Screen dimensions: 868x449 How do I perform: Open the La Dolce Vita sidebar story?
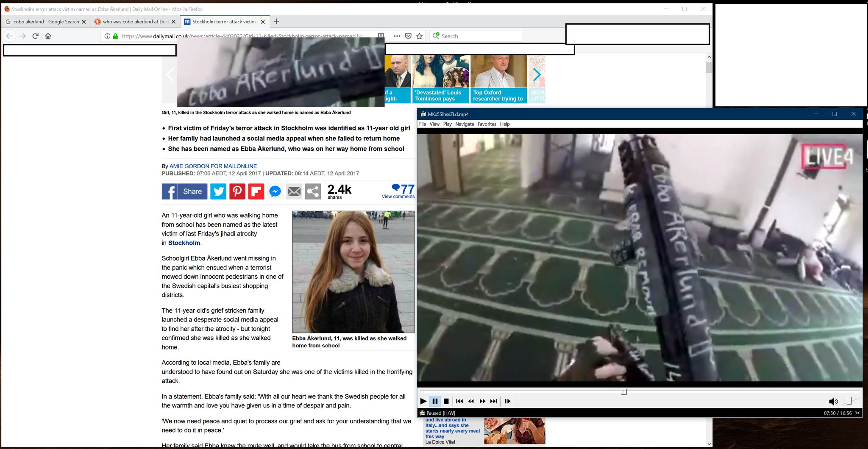485,431
